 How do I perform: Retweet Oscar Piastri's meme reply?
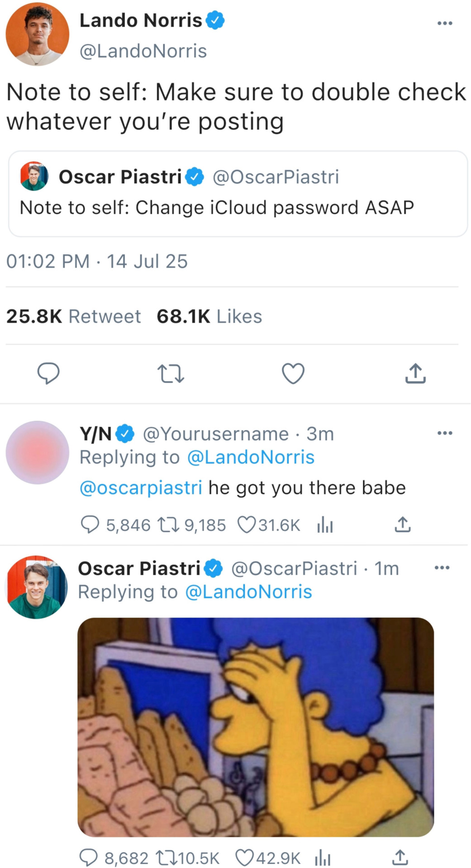(166, 858)
